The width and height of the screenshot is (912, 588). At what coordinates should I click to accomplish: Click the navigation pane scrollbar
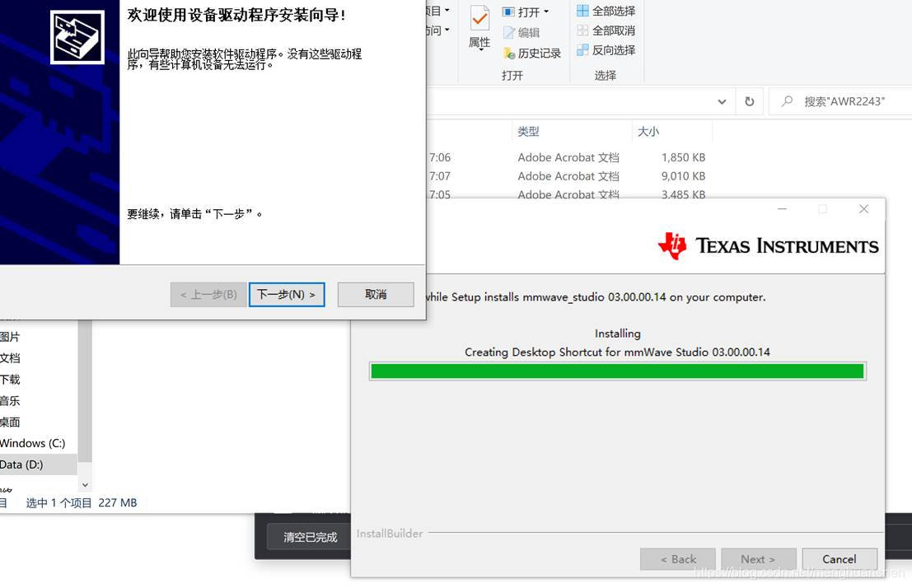pyautogui.click(x=85, y=391)
